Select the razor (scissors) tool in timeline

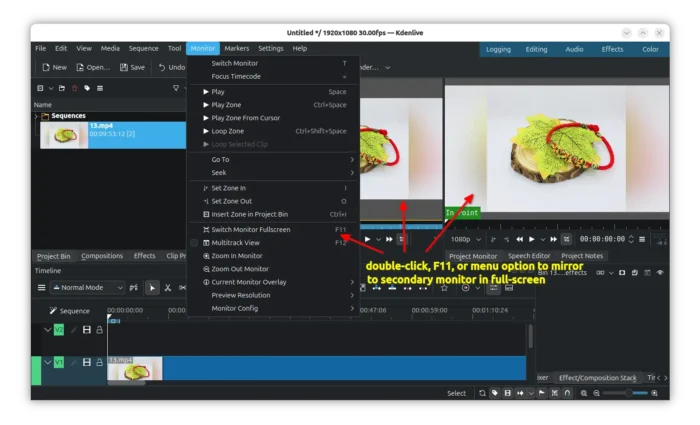[168, 288]
